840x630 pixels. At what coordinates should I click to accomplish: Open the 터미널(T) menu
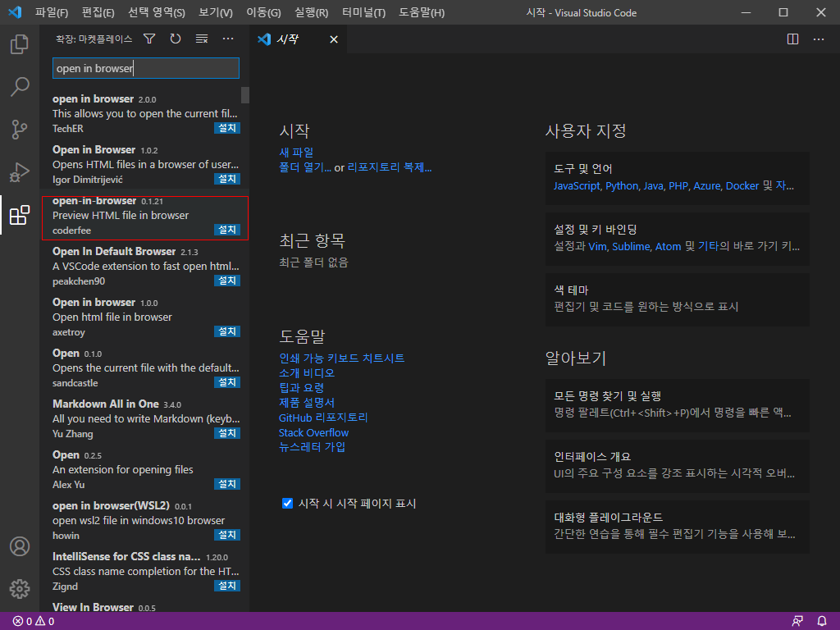coord(363,12)
